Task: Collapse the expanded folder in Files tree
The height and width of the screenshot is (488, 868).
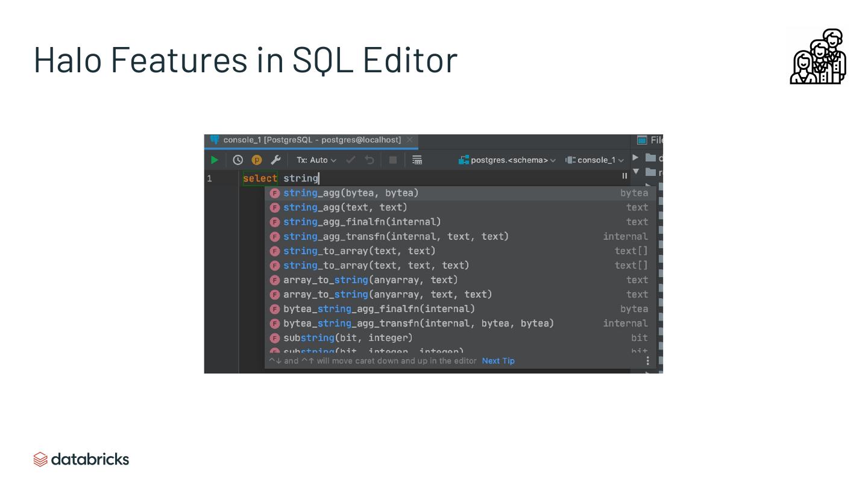Action: pos(636,172)
